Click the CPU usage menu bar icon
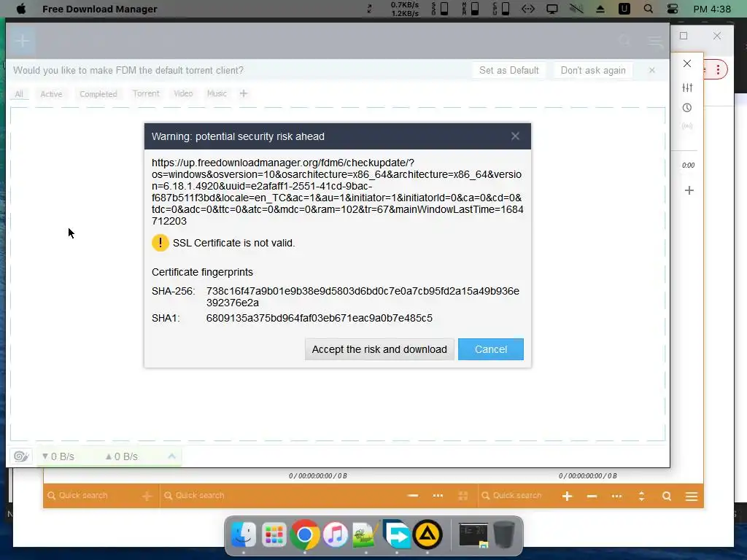The image size is (747, 560). [501, 9]
